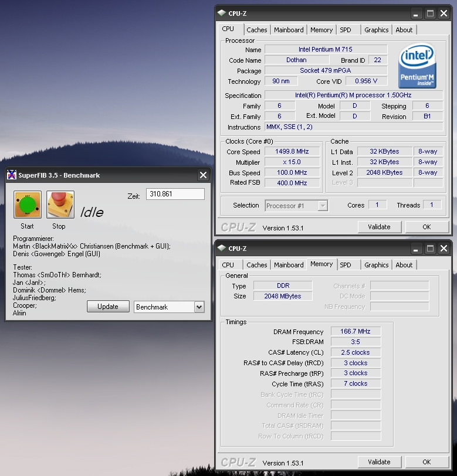457x476 pixels.
Task: Click the Core Speed value 1499.8 MHz
Action: tap(292, 151)
